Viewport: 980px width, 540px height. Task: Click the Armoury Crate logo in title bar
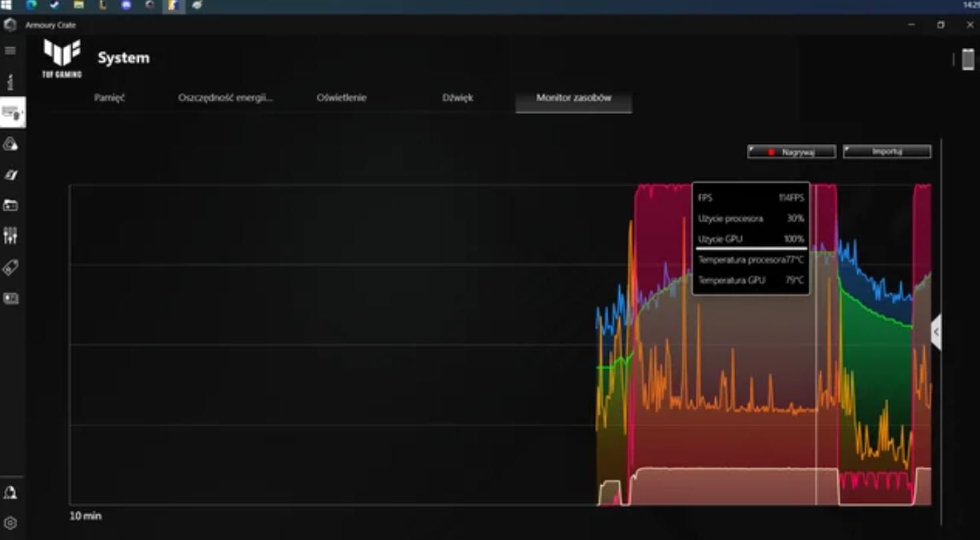(10, 25)
